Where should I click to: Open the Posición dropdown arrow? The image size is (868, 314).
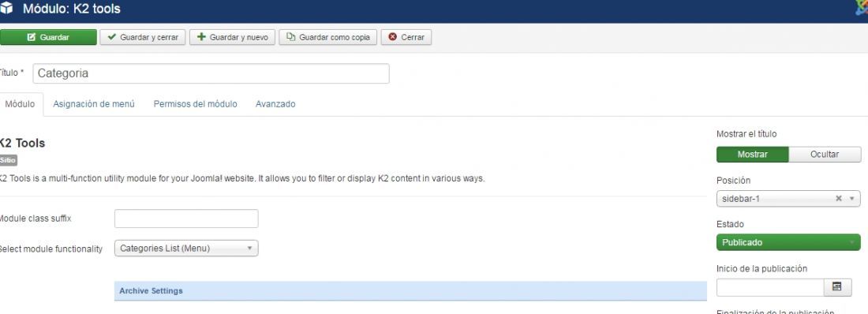[852, 198]
